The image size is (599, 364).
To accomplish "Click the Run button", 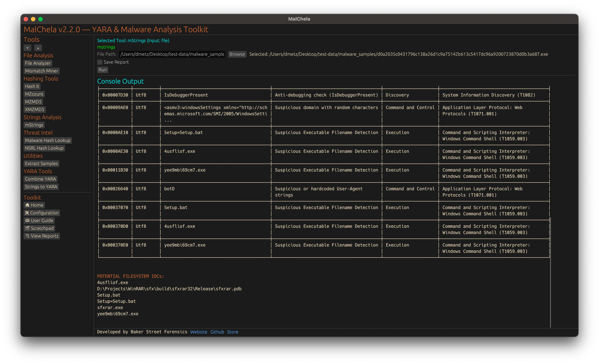I will tap(103, 70).
